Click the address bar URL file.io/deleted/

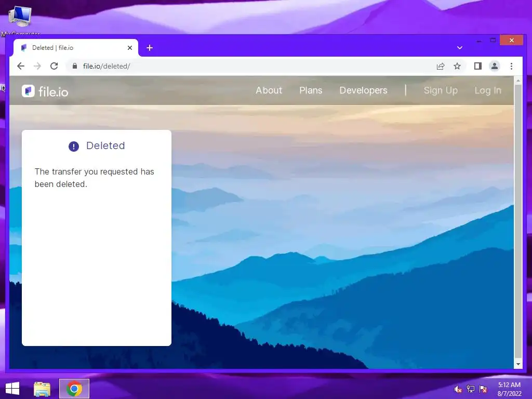click(106, 66)
